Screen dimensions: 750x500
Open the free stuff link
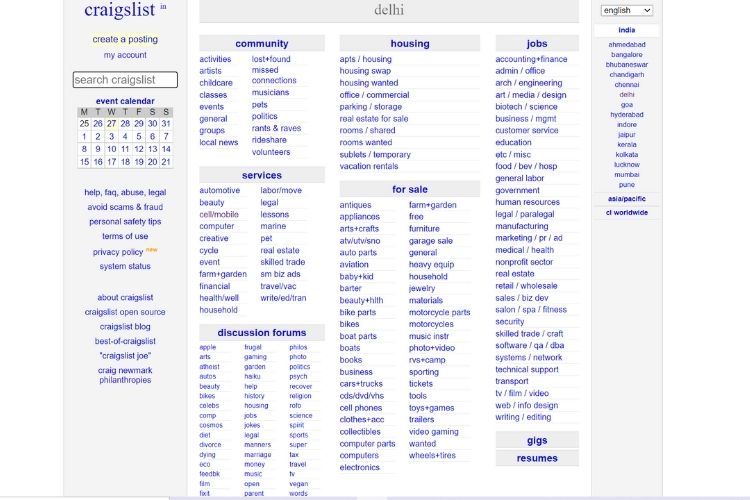point(416,217)
